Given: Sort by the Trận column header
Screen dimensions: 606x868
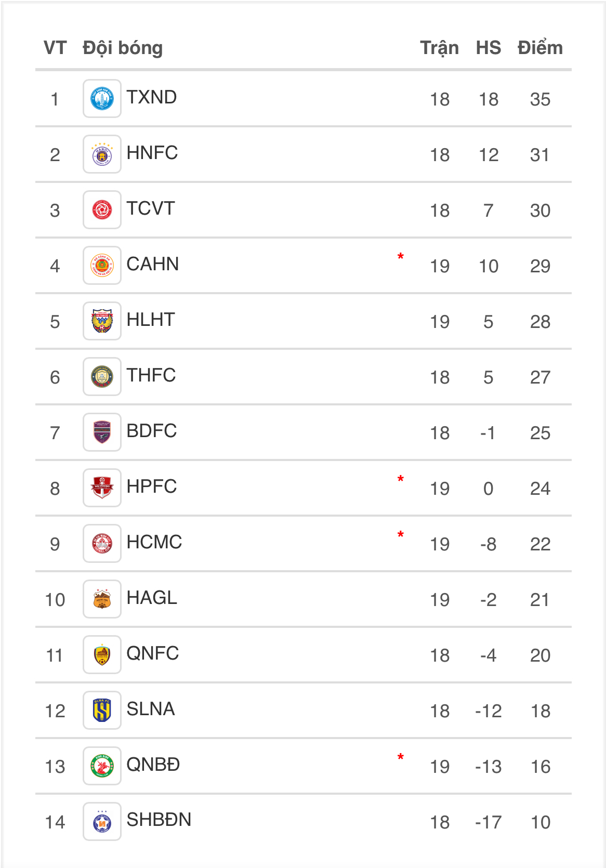Looking at the screenshot, I should 440,48.
